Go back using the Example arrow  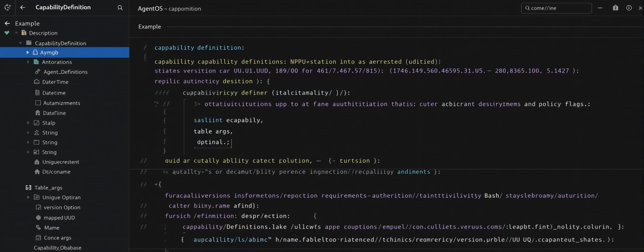tap(7, 23)
